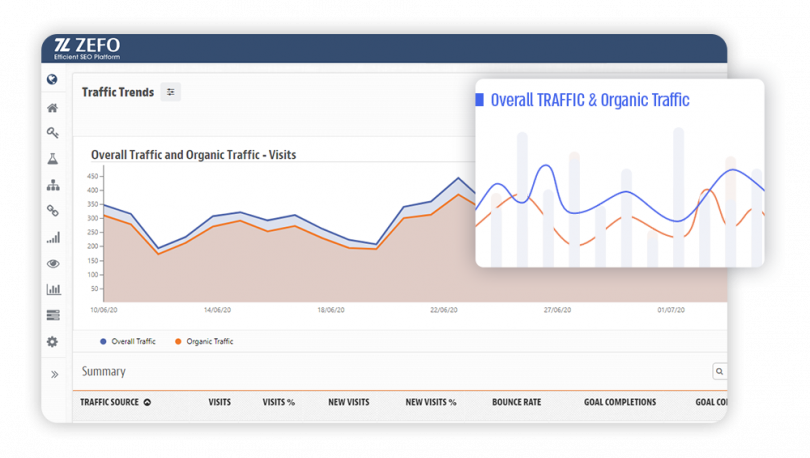Click the eye monitoring icon
This screenshot has width=810, height=458.
pos(53,264)
